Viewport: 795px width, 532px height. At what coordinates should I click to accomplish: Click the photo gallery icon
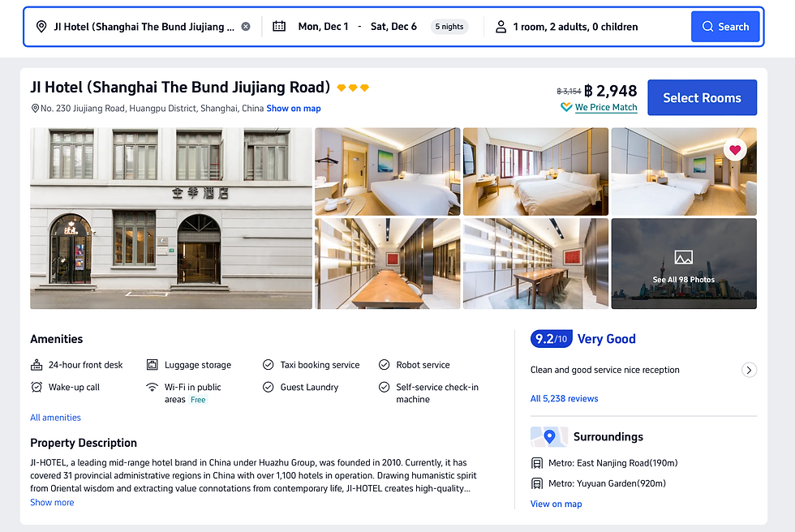point(683,257)
